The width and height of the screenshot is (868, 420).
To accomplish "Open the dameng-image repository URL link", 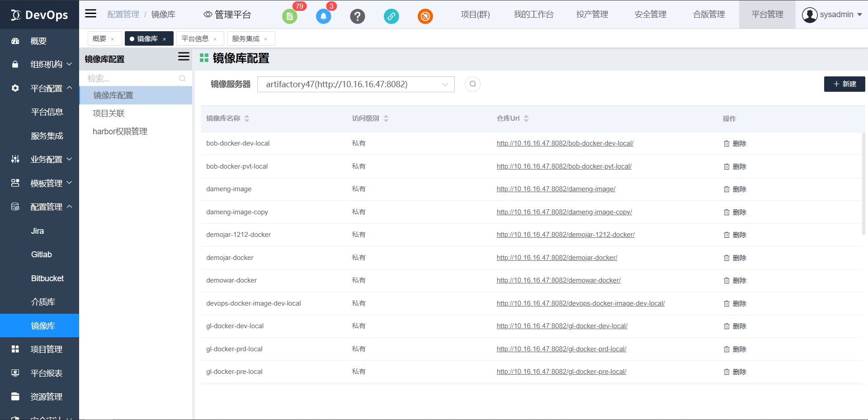I will [x=556, y=189].
